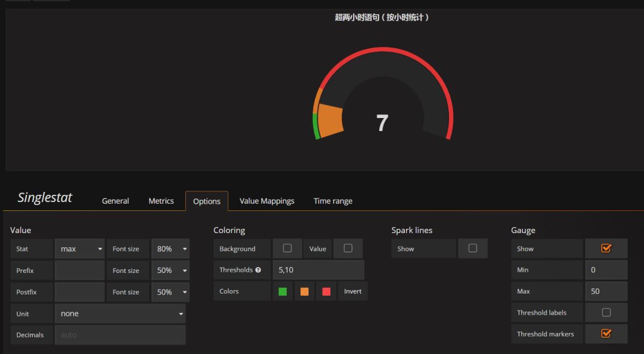
Task: Click the panel title 超两小时语句（按小时统计）
Action: pos(382,17)
